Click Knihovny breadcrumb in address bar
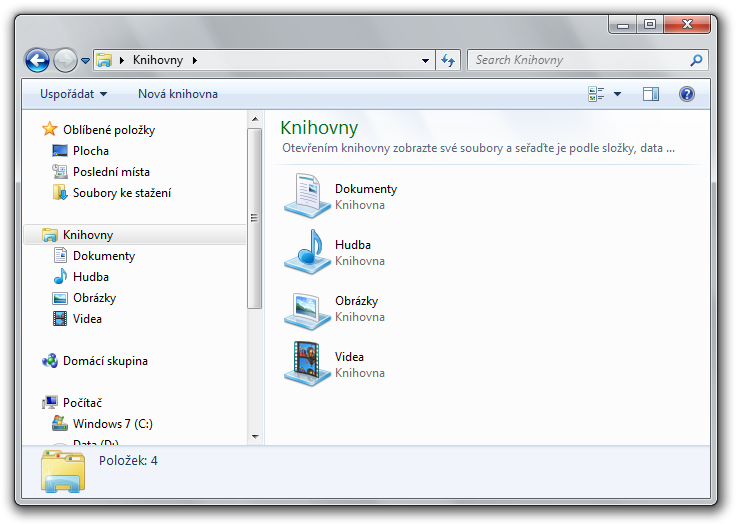 (158, 60)
